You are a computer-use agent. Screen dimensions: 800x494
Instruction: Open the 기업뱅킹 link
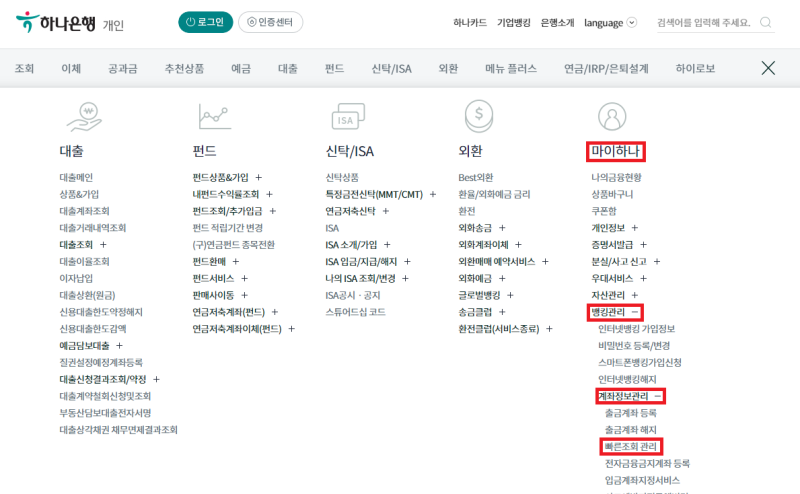[x=514, y=22]
